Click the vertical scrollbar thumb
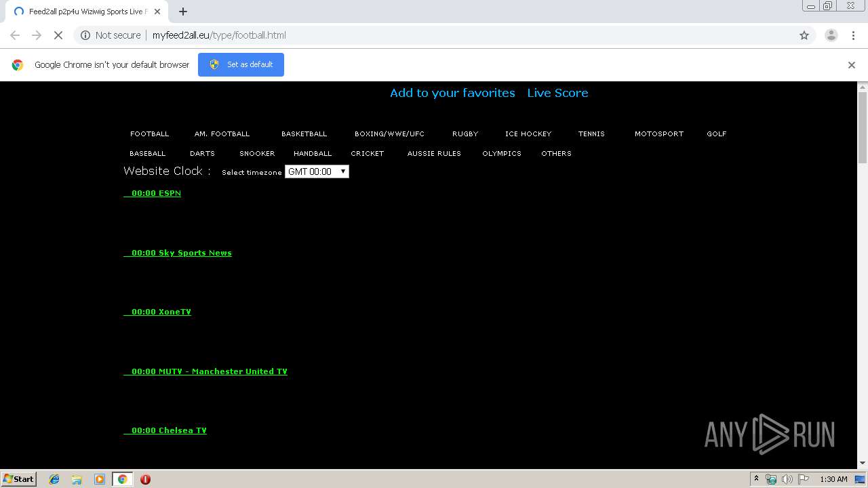The width and height of the screenshot is (868, 488). (863, 127)
